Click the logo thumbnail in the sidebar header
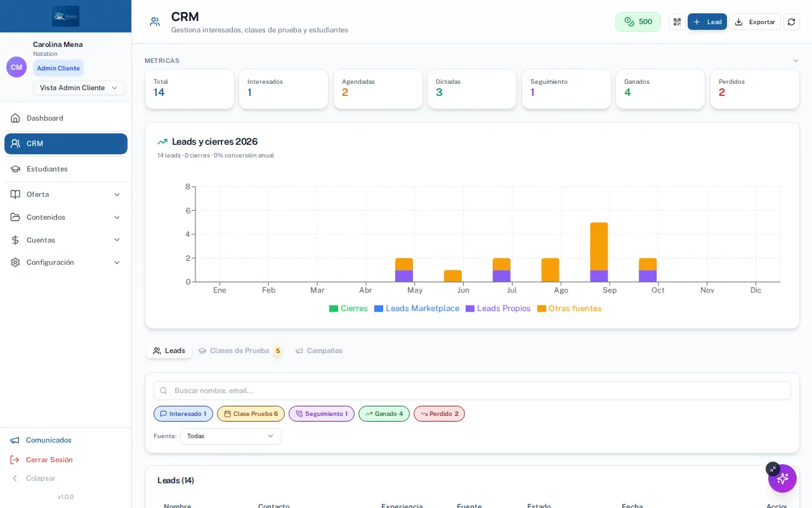 [x=66, y=16]
